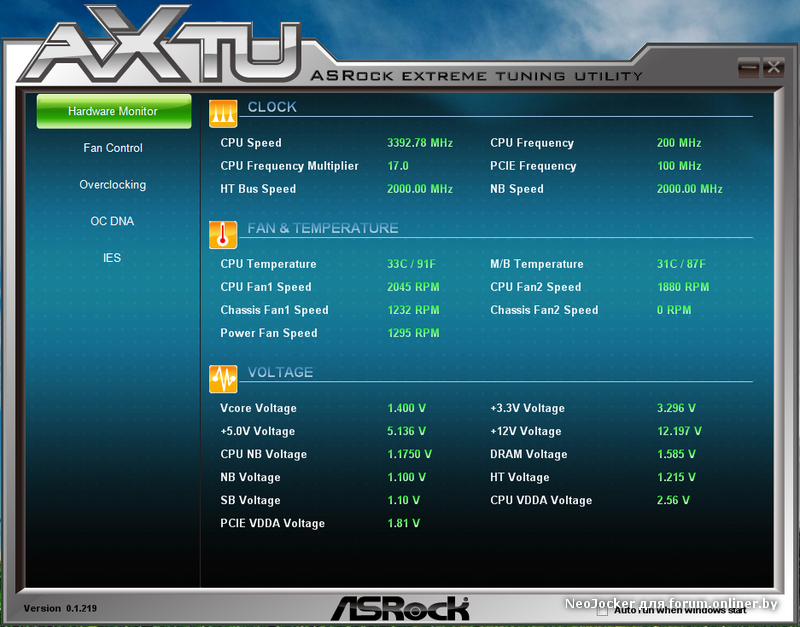Click the Voltage section pulse icon
Viewport: 800px width, 627px height.
coord(223,379)
